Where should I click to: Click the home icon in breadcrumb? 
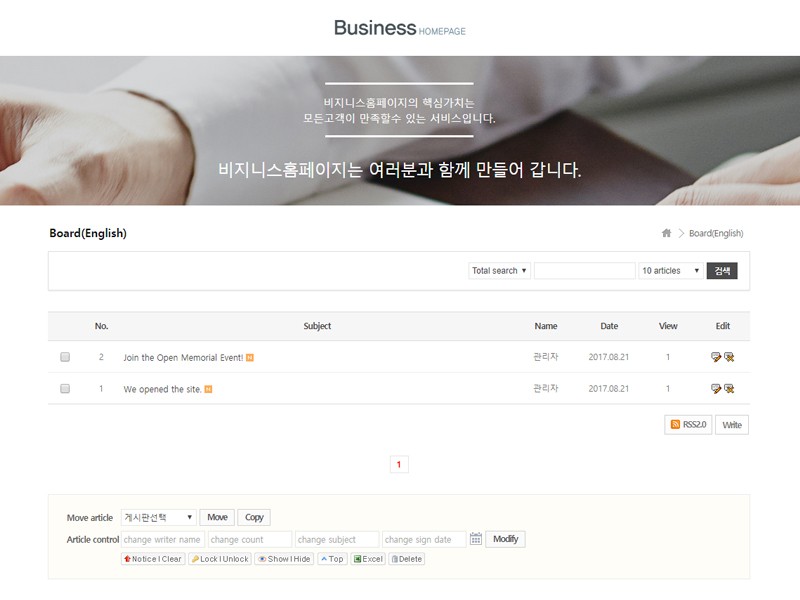coord(666,233)
